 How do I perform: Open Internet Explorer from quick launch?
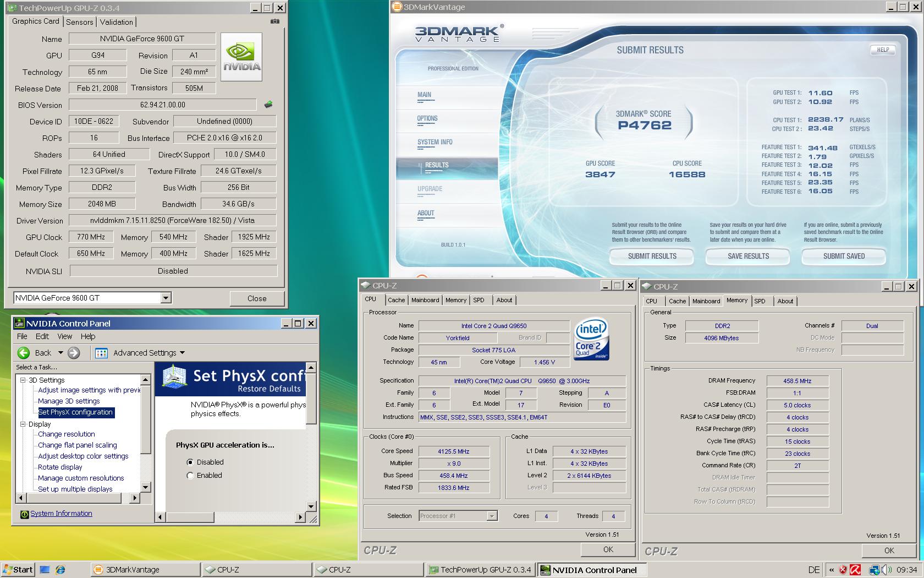[x=60, y=570]
